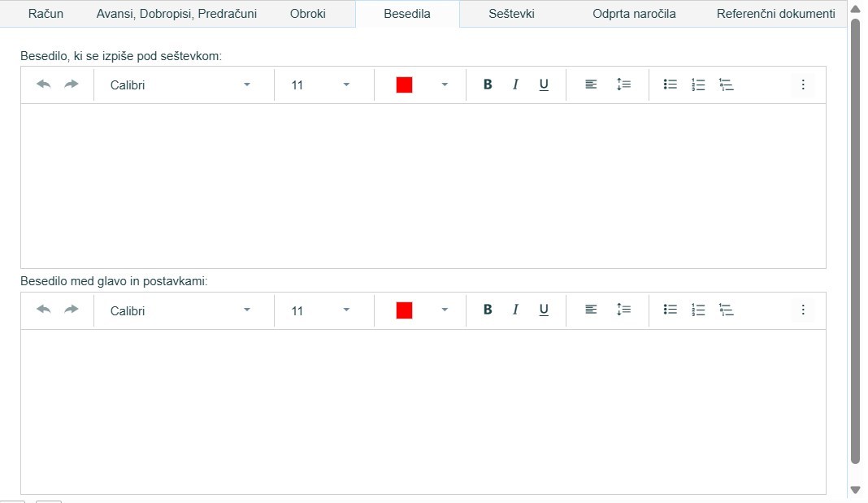This screenshot has height=503, width=868.
Task: Insert numbered list in the bottom editor
Action: pyautogui.click(x=698, y=310)
